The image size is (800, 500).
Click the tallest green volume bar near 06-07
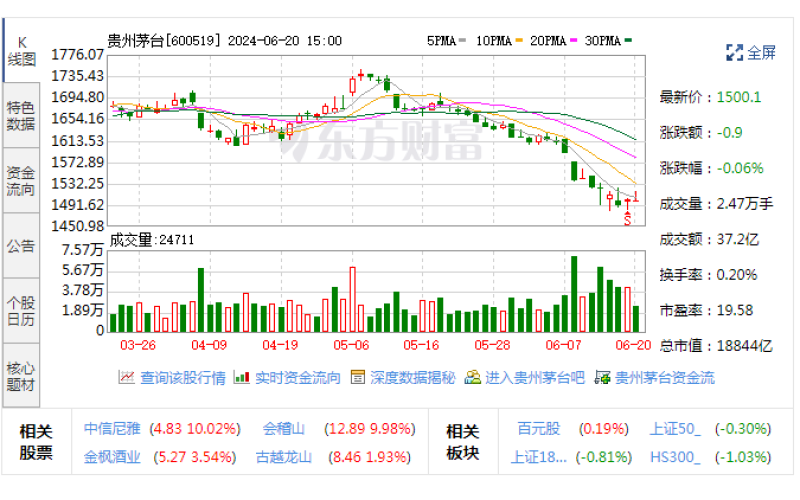574,294
